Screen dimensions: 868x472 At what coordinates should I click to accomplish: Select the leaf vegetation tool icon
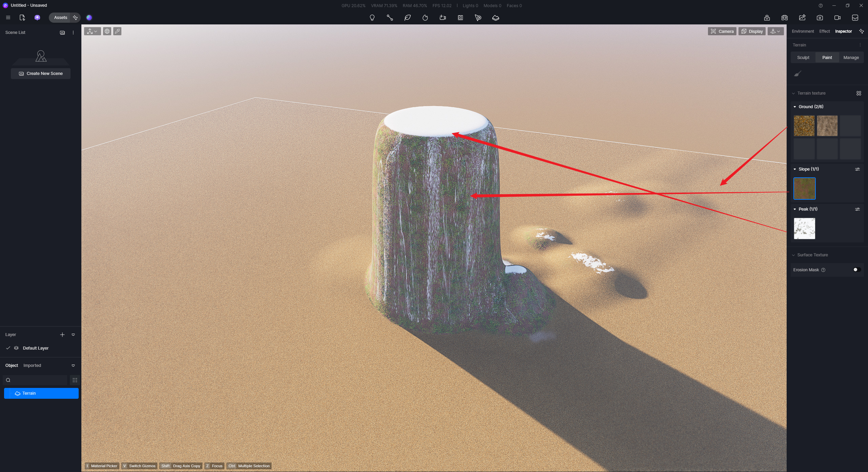tap(408, 18)
